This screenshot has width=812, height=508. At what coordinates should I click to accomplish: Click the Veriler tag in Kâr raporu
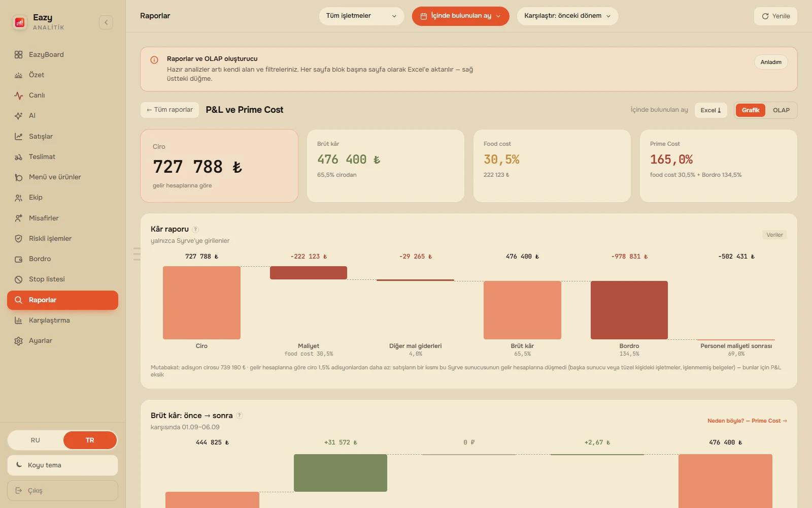coord(774,235)
